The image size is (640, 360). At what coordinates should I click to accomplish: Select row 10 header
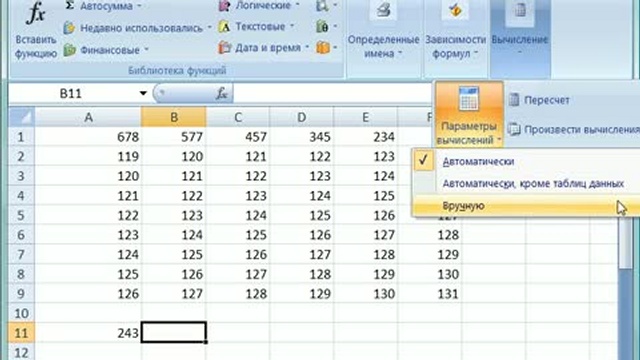click(x=21, y=313)
